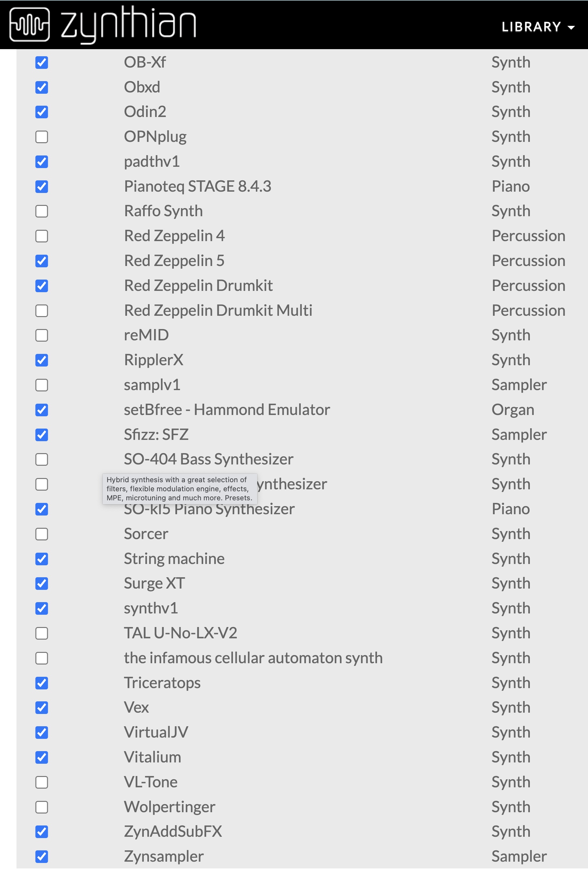Uncheck the OB-Xf checkbox
The width and height of the screenshot is (588, 872).
pyautogui.click(x=42, y=63)
